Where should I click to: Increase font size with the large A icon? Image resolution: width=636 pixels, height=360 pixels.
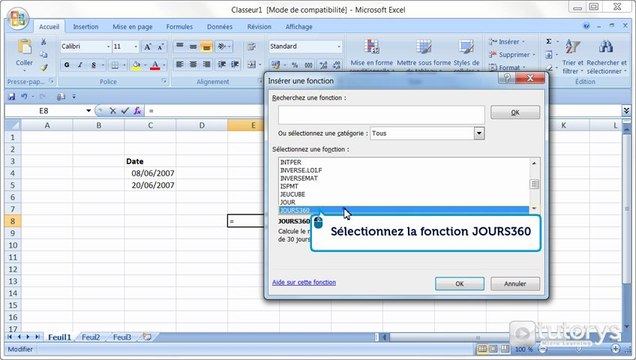(x=148, y=47)
